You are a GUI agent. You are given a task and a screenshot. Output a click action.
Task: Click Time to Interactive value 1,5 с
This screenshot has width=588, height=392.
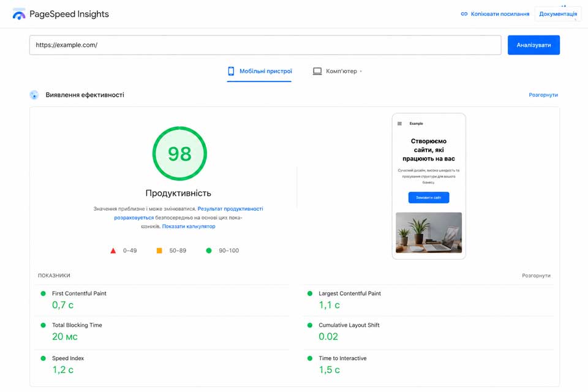tap(330, 369)
